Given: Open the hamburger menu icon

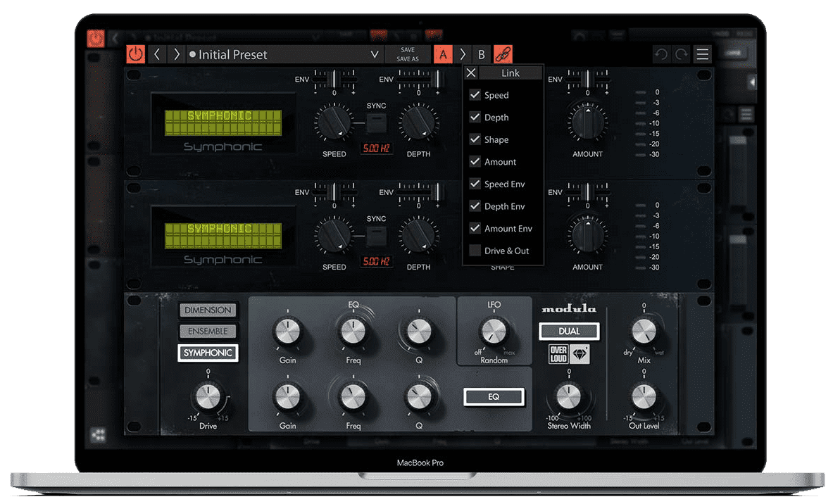Looking at the screenshot, I should click(702, 54).
